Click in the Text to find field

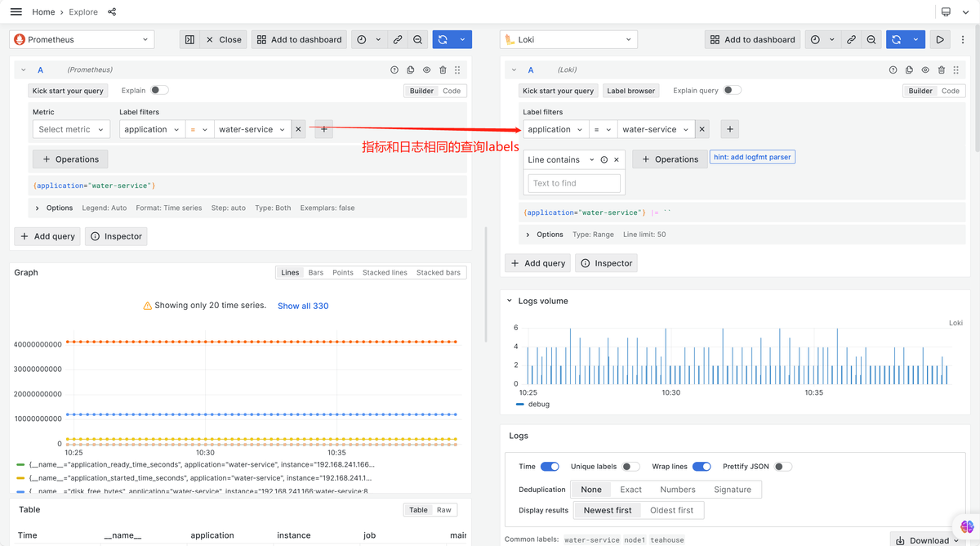pyautogui.click(x=574, y=183)
